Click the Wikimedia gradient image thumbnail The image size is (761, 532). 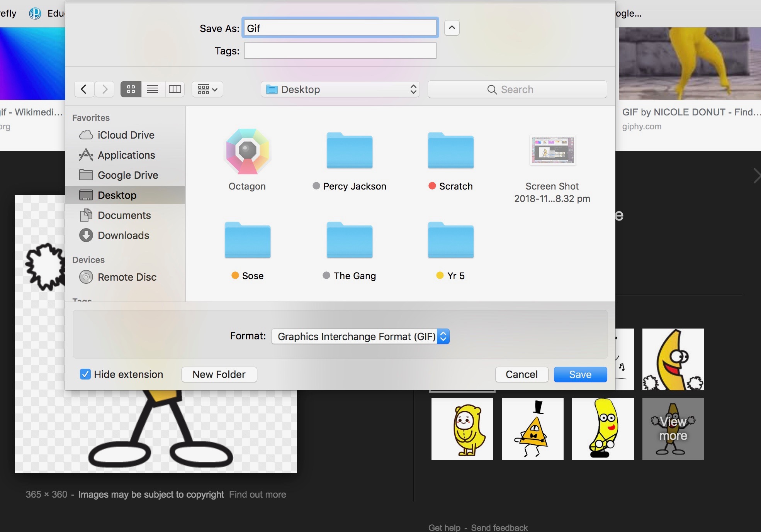32,63
